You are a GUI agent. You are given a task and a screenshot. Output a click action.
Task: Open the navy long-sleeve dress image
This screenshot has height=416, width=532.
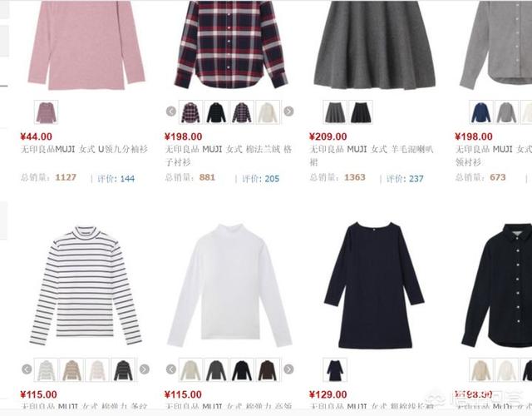[x=374, y=285]
